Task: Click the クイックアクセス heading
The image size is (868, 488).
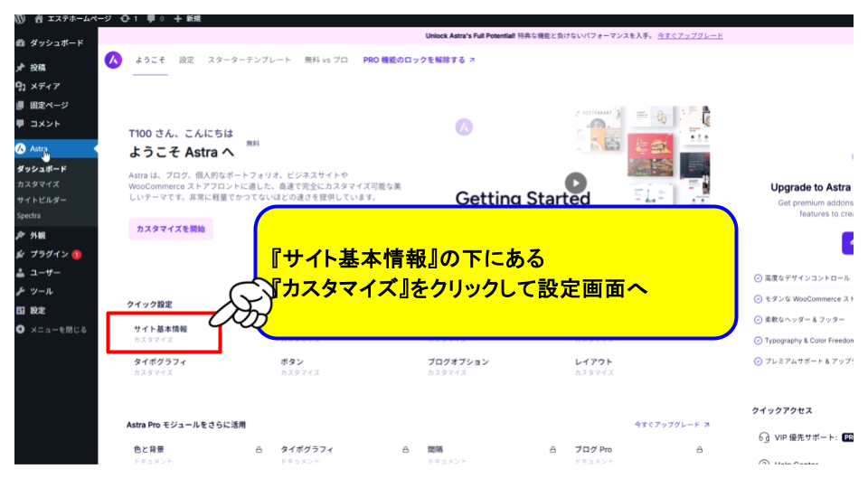Action: coord(781,410)
